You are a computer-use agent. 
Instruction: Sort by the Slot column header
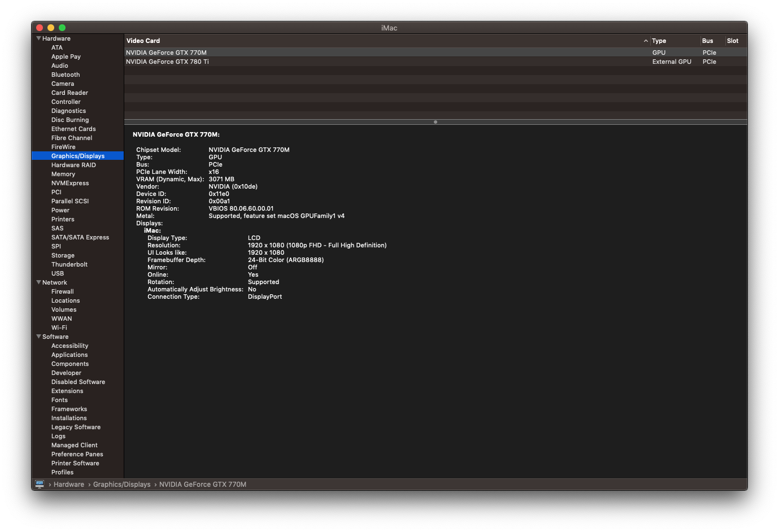736,41
